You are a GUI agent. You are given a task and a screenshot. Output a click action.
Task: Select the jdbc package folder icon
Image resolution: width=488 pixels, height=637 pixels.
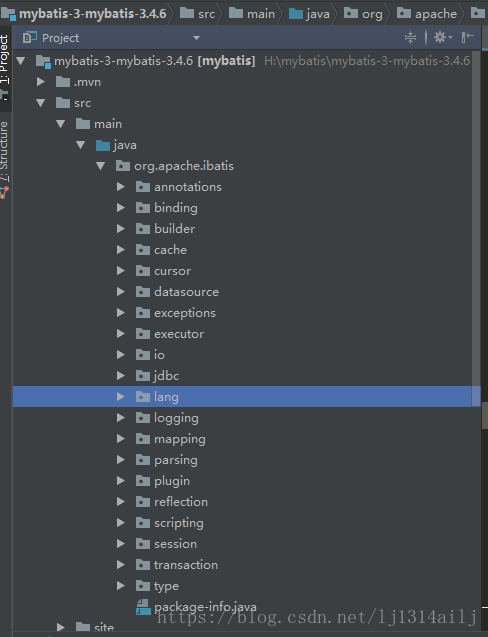(143, 376)
